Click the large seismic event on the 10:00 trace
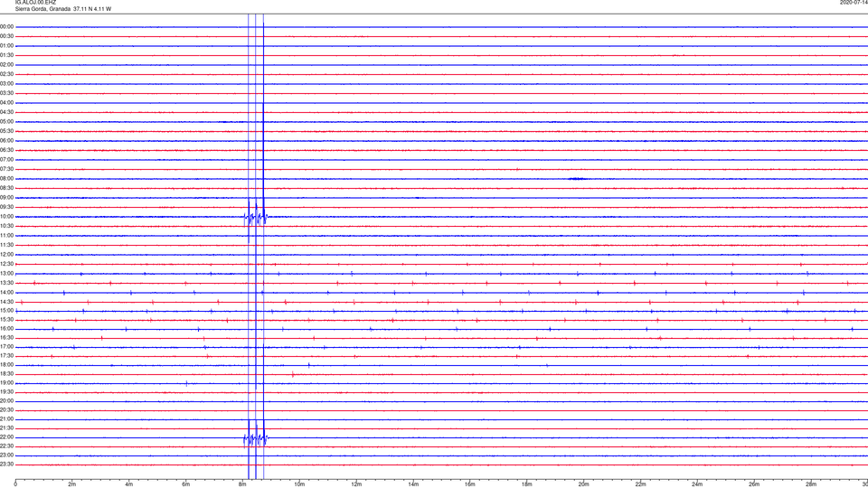 256,217
